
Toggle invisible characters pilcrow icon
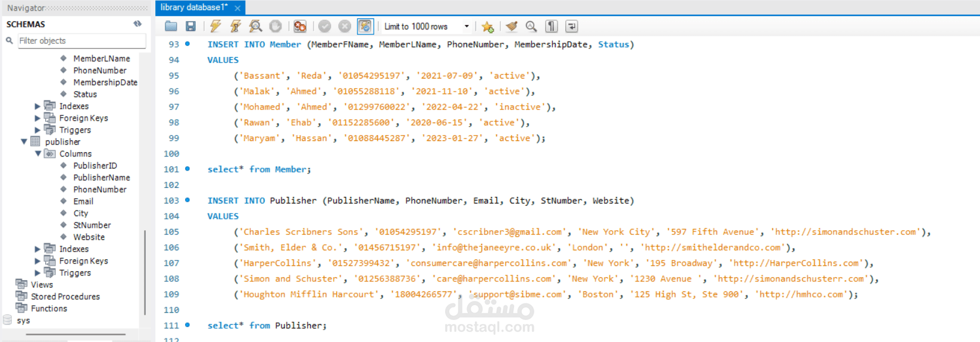pyautogui.click(x=552, y=26)
